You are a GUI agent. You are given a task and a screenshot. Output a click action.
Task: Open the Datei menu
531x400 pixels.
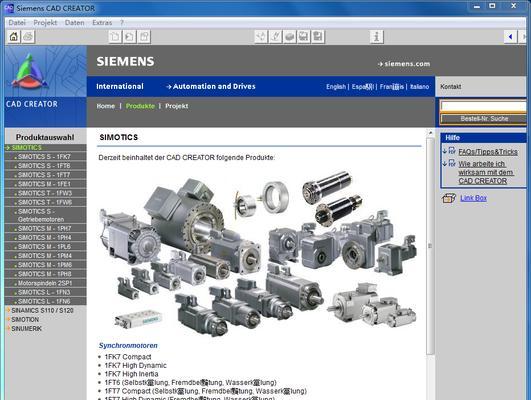coord(17,23)
